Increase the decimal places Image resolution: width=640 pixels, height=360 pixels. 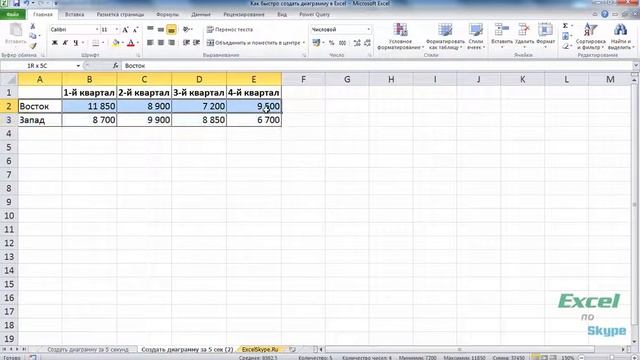(357, 43)
